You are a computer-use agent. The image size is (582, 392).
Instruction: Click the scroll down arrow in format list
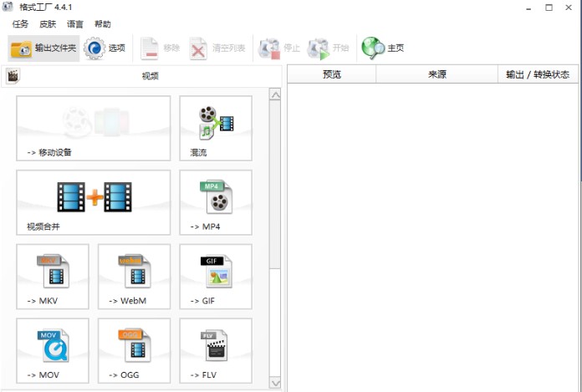(275, 382)
